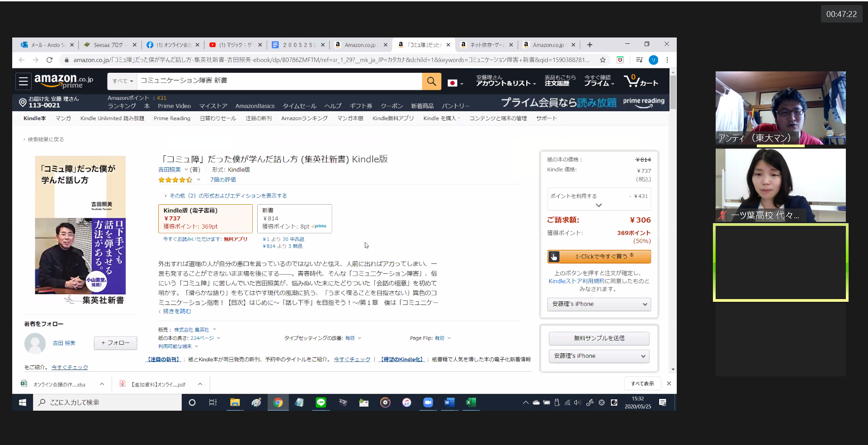
Task: Click the orange search magnifier button
Action: pos(431,81)
